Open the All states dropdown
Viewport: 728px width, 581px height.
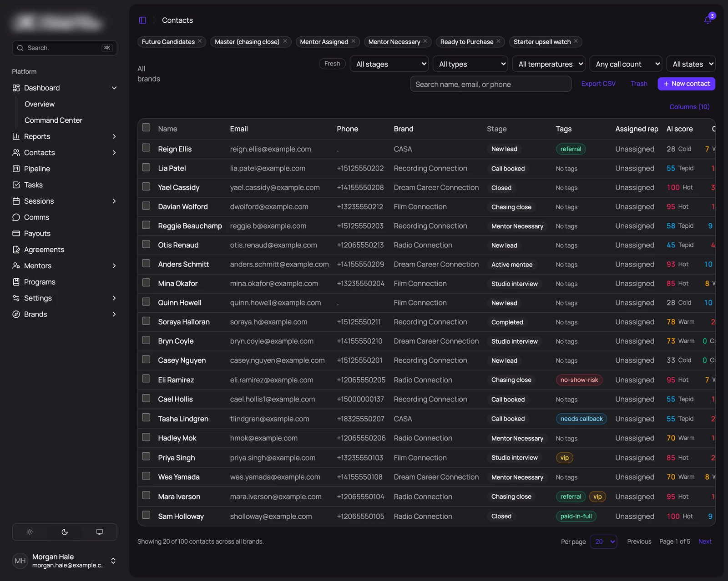tap(691, 64)
